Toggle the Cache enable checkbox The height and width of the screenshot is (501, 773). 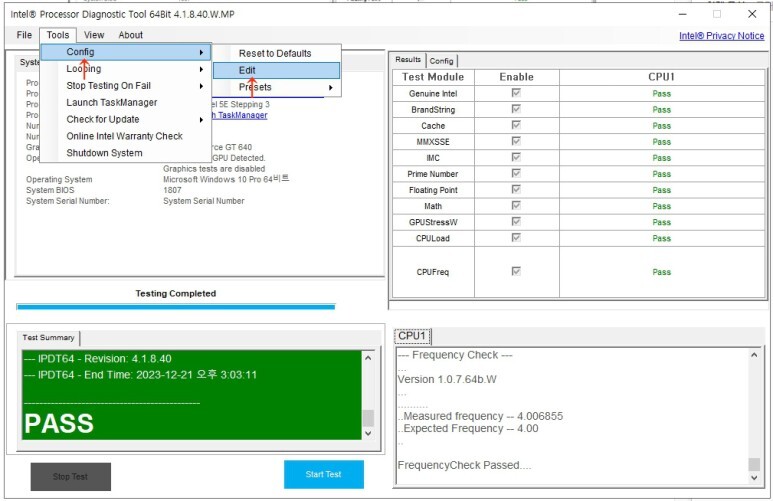click(516, 125)
